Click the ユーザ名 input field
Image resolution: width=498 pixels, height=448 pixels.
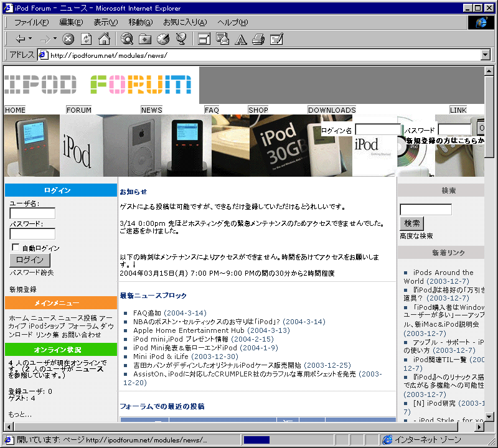click(x=32, y=213)
